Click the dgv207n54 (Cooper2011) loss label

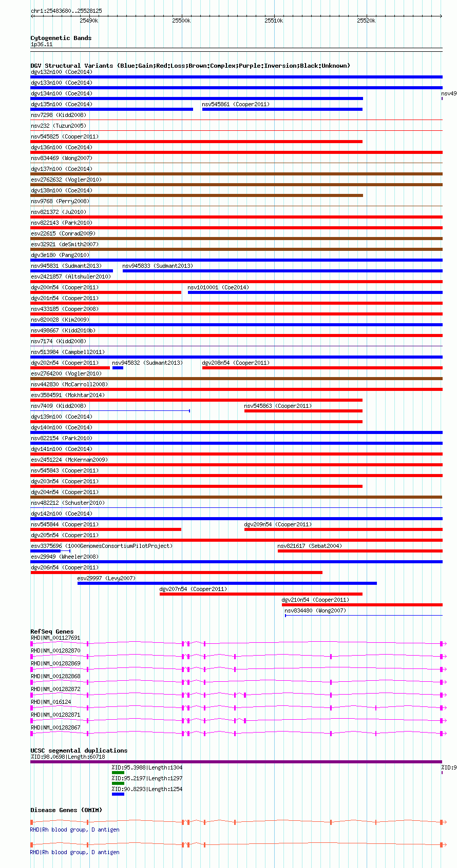[x=193, y=589]
